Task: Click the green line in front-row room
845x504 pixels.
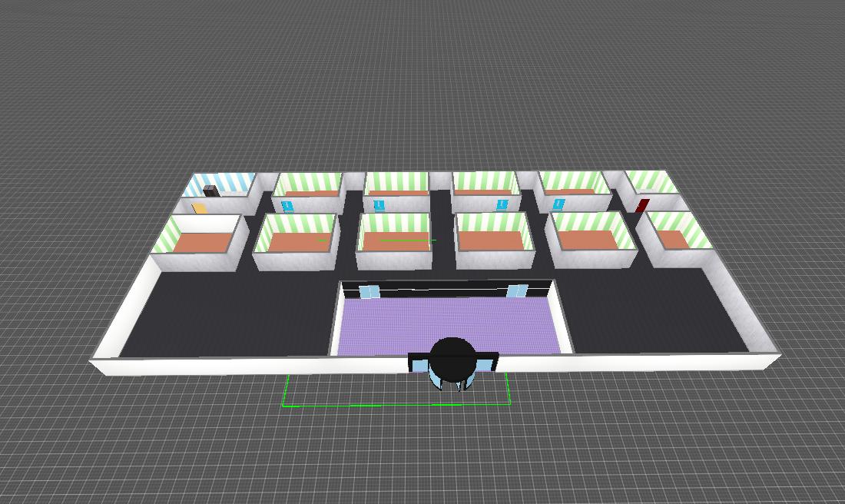Action: [x=407, y=240]
